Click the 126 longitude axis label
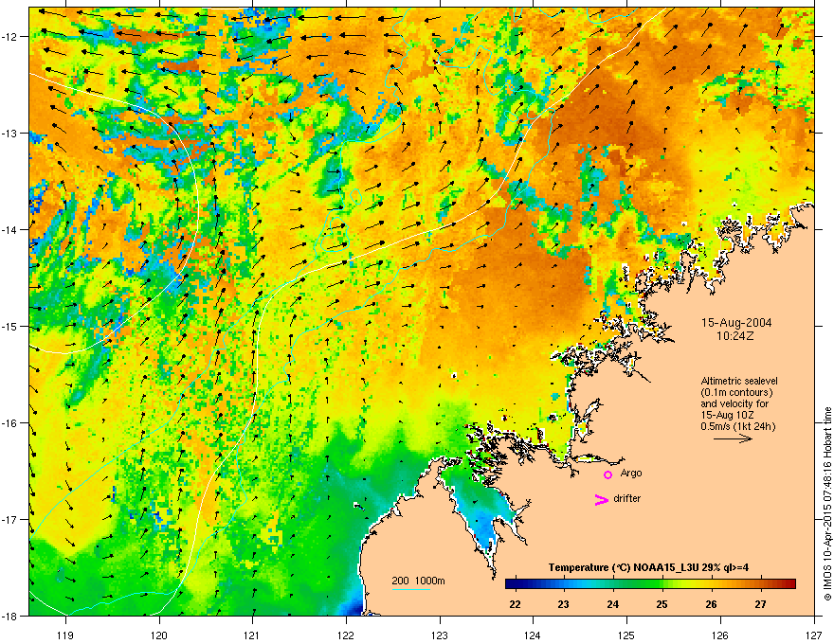 click(x=720, y=635)
